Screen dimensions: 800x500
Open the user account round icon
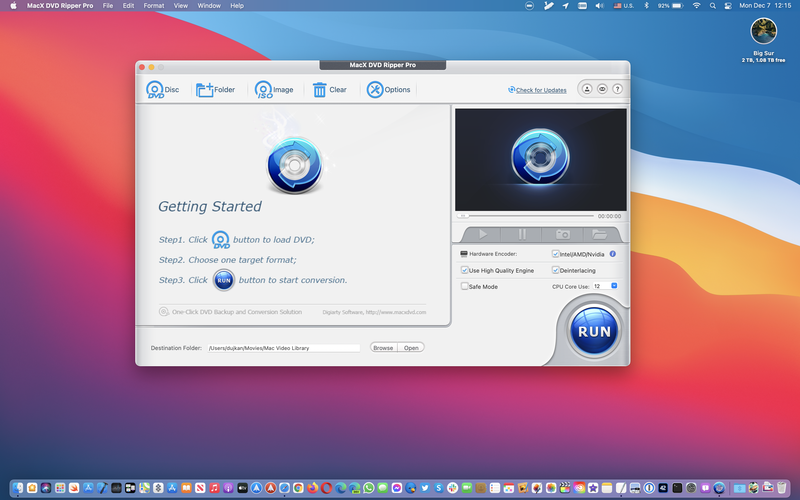point(587,89)
